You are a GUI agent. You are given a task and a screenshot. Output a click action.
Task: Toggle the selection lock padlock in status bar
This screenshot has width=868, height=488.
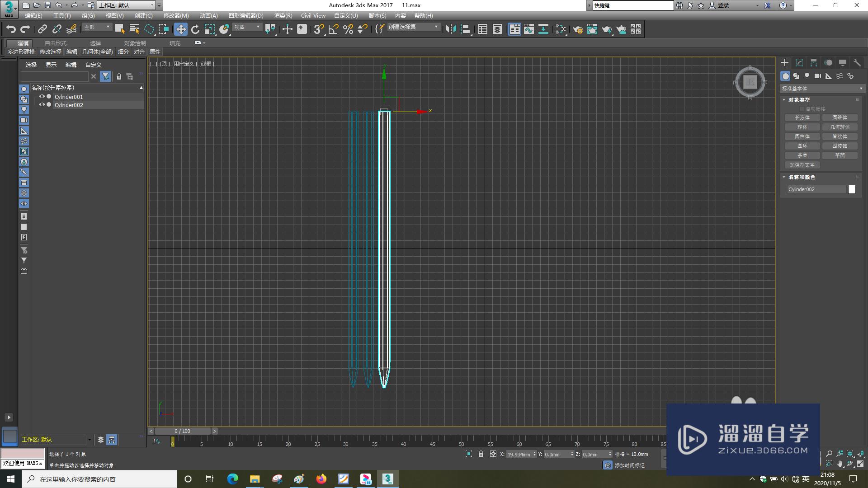click(481, 454)
